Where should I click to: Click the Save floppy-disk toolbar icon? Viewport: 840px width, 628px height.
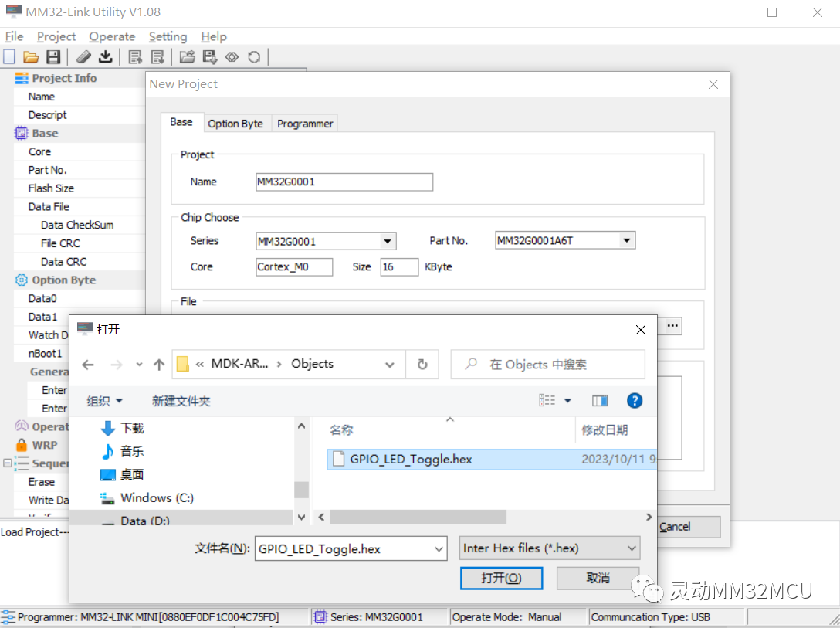click(x=53, y=57)
